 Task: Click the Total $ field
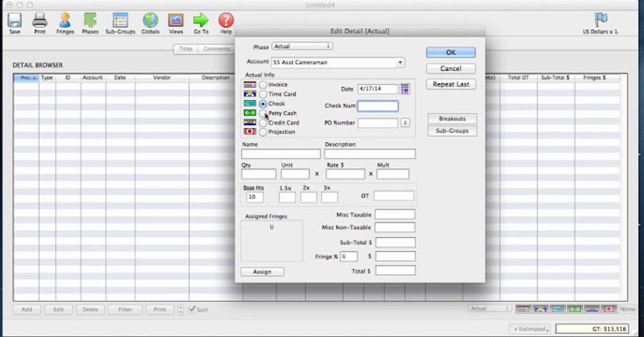tap(396, 270)
